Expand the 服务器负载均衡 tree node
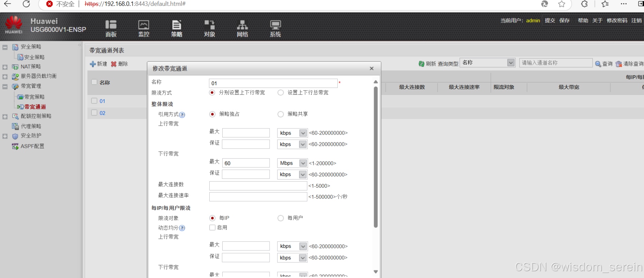The width and height of the screenshot is (644, 278). (x=5, y=77)
